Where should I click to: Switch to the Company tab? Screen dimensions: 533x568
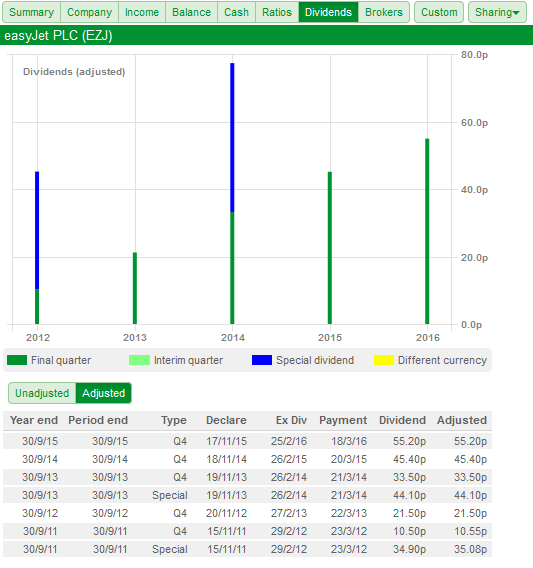[89, 12]
